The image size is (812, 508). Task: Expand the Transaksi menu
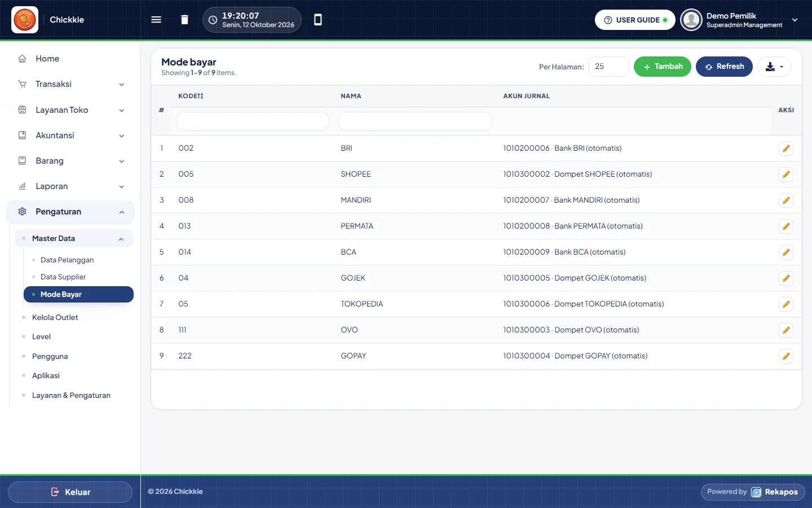click(x=71, y=84)
